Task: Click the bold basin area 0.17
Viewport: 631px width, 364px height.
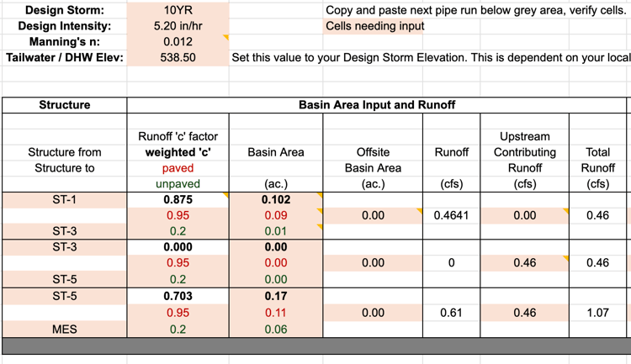Action: 276,296
